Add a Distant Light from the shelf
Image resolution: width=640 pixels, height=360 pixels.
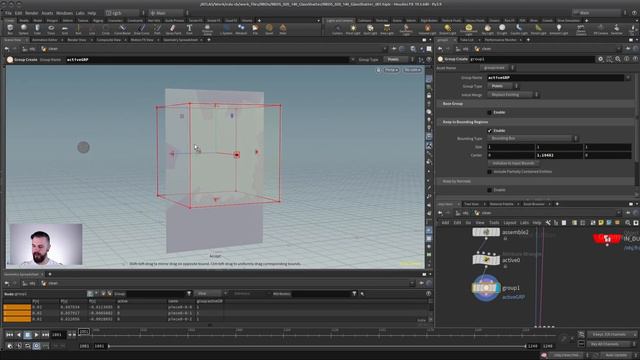click(447, 29)
